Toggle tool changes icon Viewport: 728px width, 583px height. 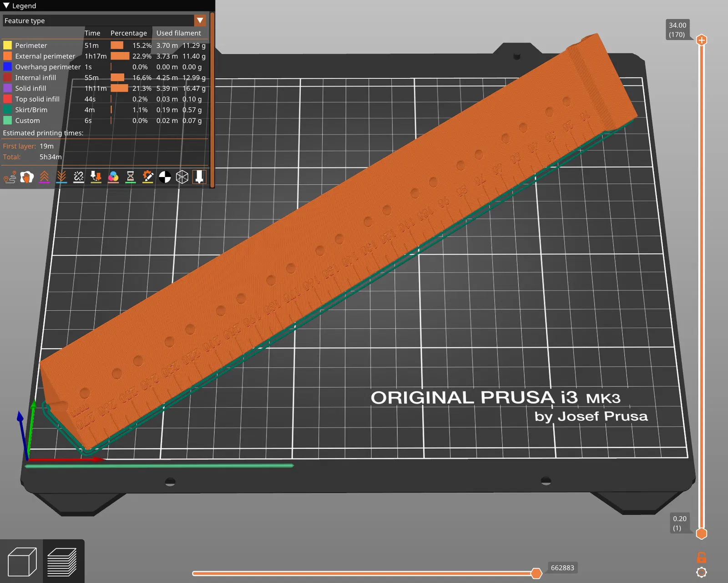point(96,177)
